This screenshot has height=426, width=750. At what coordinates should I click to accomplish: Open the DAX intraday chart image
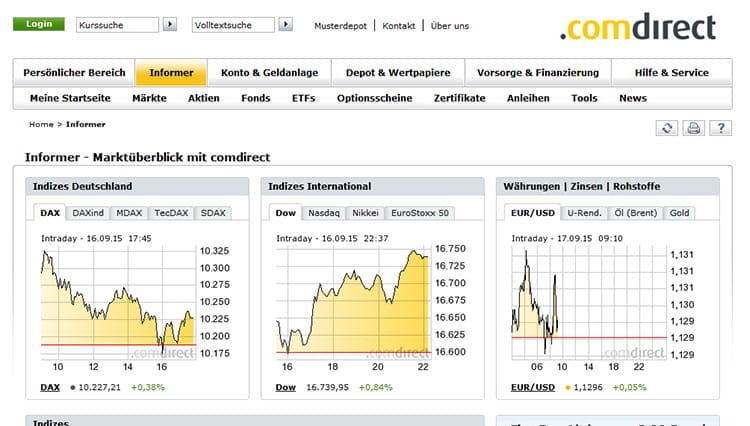pyautogui.click(x=135, y=304)
